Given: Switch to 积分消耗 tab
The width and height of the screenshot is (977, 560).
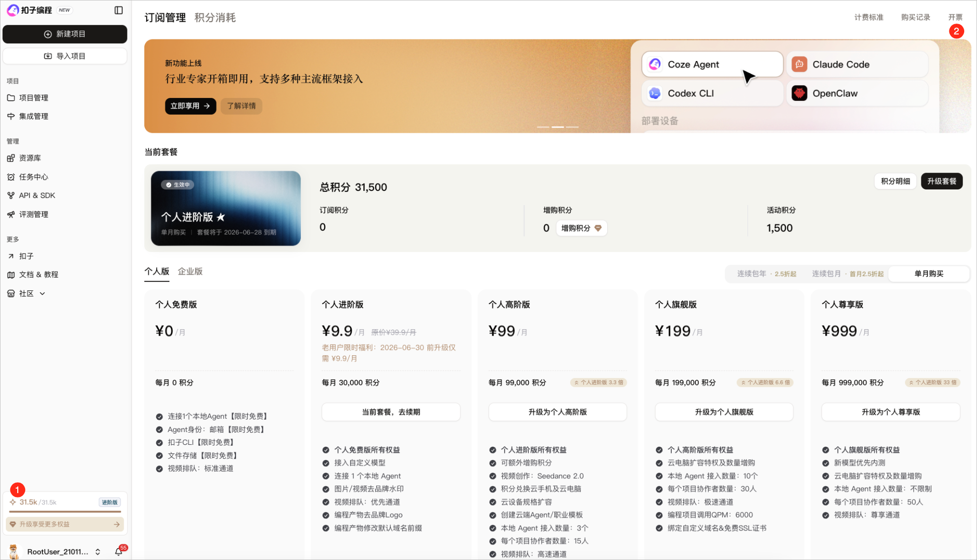Looking at the screenshot, I should [x=215, y=18].
